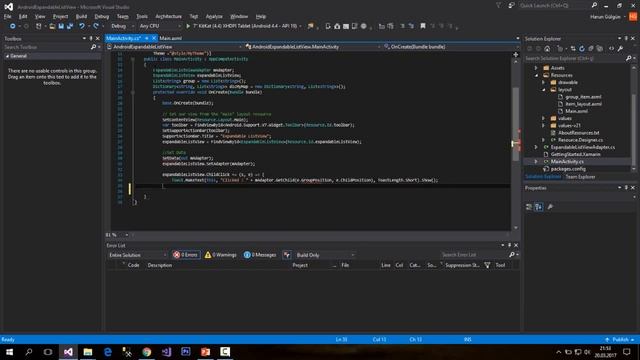Click the Publish button in the status bar

pos(620,340)
